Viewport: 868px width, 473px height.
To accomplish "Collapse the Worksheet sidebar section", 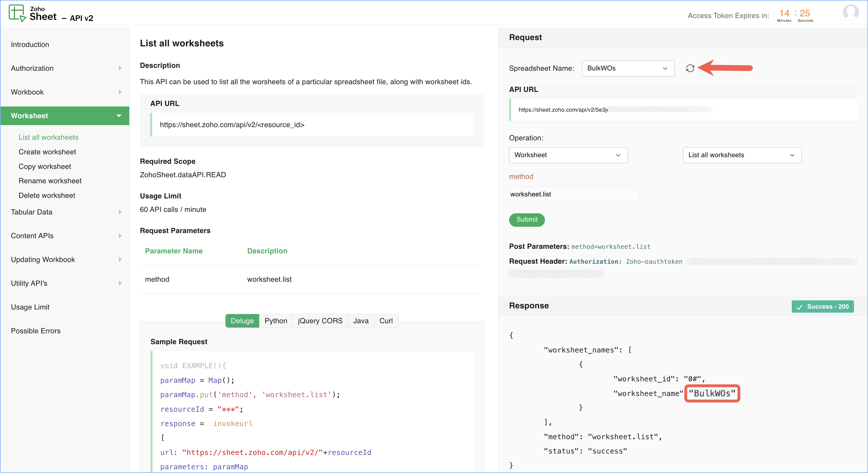I will 119,116.
